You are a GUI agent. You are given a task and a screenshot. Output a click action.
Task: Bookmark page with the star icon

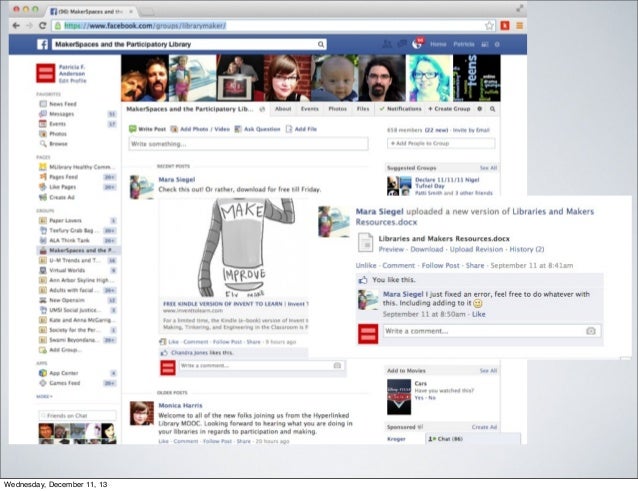coord(489,26)
